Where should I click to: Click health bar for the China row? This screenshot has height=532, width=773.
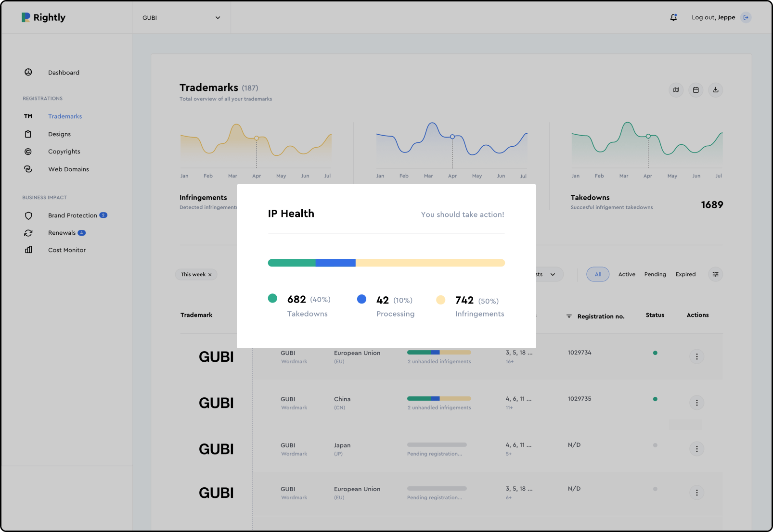tap(439, 398)
